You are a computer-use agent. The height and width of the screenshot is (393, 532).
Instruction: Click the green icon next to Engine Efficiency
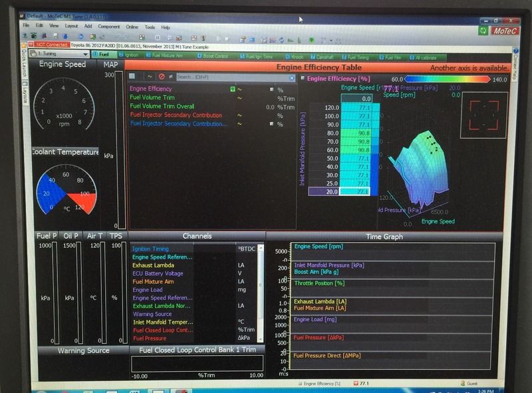[x=232, y=89]
